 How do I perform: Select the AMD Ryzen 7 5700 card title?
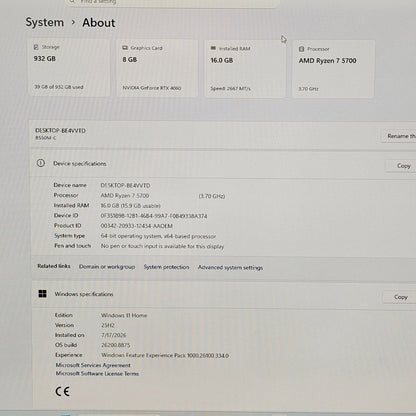coord(327,61)
